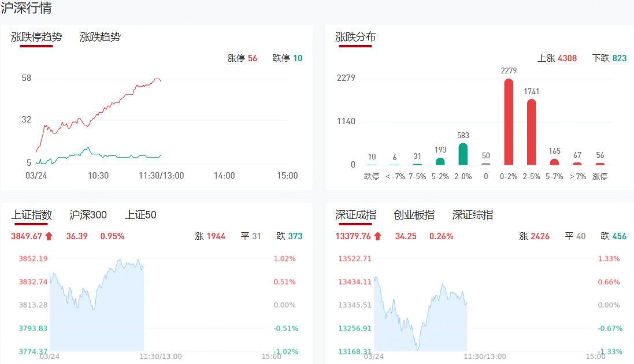Click the green 583 bar for 2-0% decline
This screenshot has height=364, width=634.
point(463,154)
